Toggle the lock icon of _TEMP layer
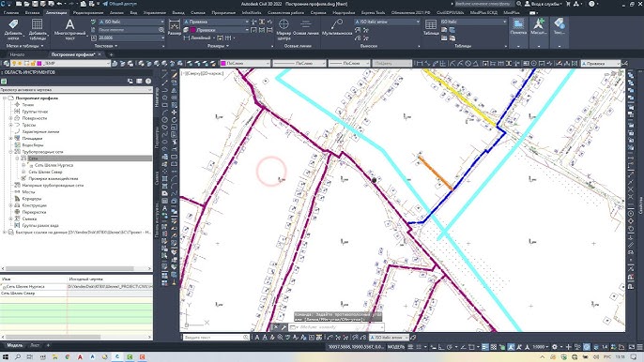Screen dimensions: 644x362 33,63
